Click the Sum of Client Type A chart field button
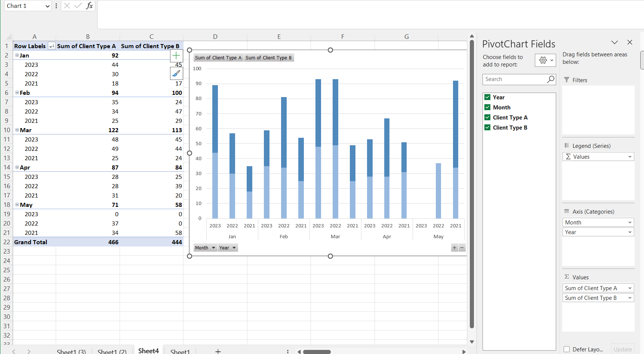This screenshot has height=354, width=644. [218, 58]
